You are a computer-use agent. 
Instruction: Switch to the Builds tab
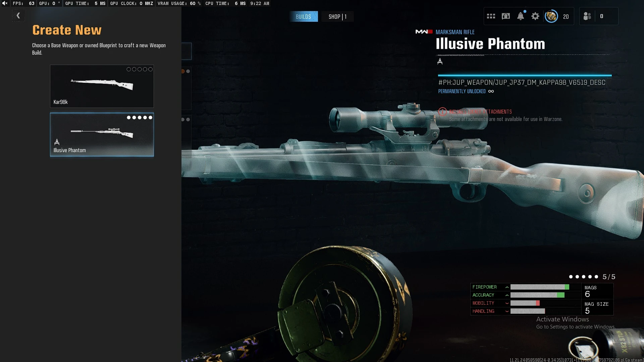click(303, 17)
